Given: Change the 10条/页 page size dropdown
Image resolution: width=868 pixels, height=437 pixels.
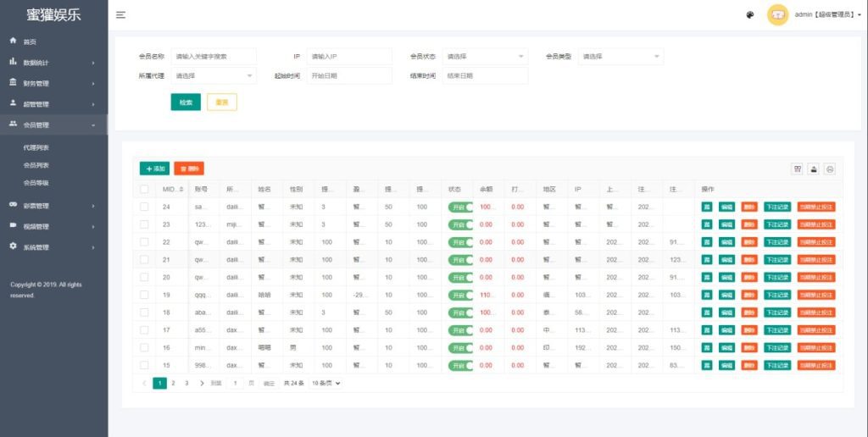Looking at the screenshot, I should (325, 383).
